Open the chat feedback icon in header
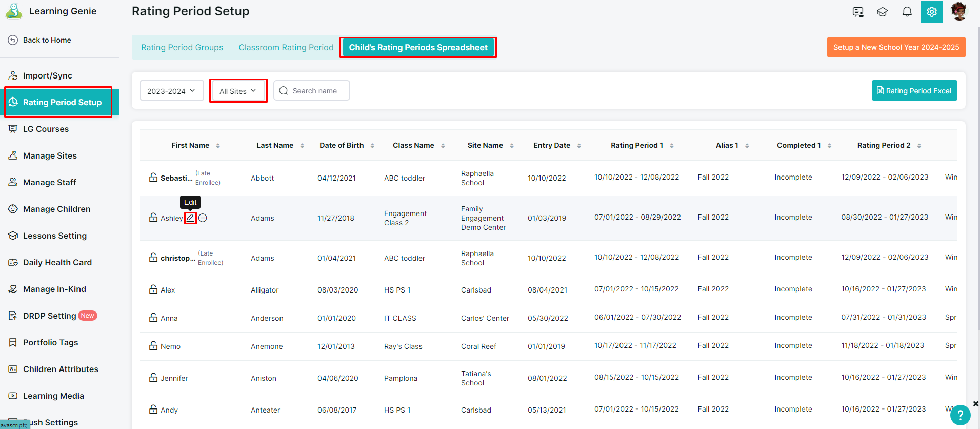This screenshot has height=429, width=980. pos(858,12)
